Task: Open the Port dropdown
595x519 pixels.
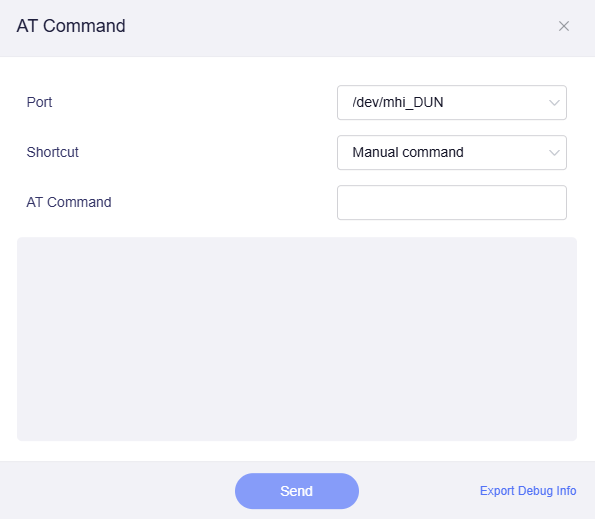Action: pos(452,102)
